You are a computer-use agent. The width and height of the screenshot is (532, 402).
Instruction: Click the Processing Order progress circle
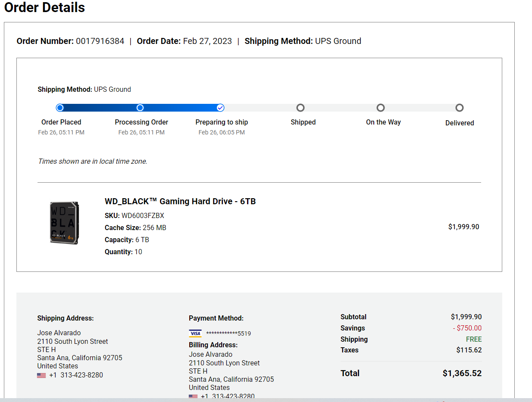point(140,108)
